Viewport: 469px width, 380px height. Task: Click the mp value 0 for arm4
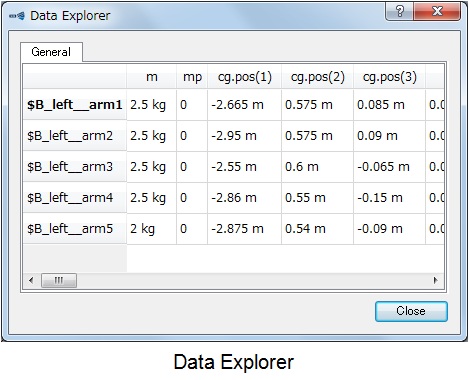coord(192,198)
